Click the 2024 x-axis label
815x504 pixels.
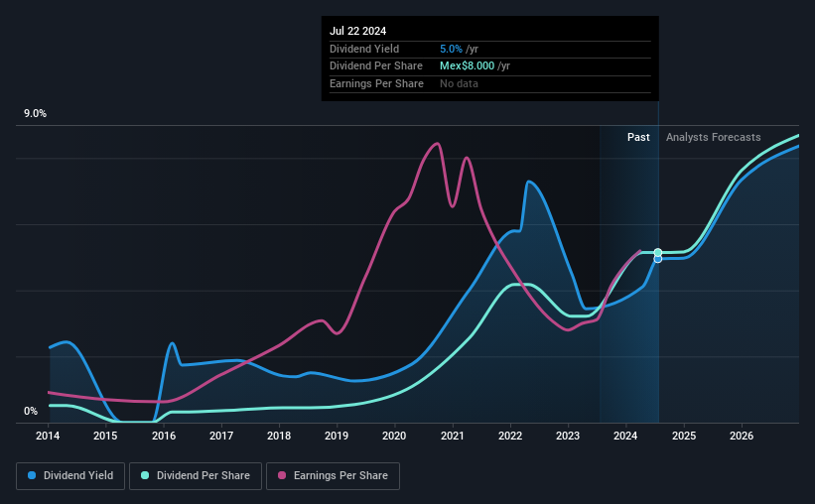coord(625,436)
